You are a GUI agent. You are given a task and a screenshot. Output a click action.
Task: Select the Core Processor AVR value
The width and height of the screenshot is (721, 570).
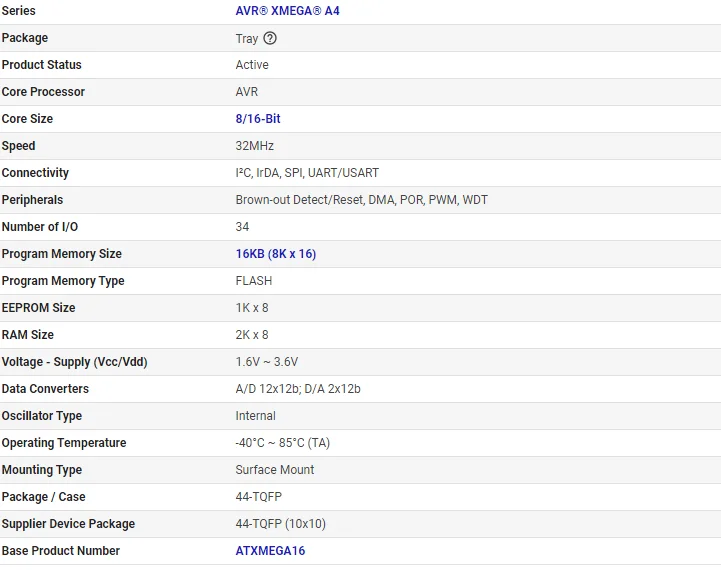246,92
